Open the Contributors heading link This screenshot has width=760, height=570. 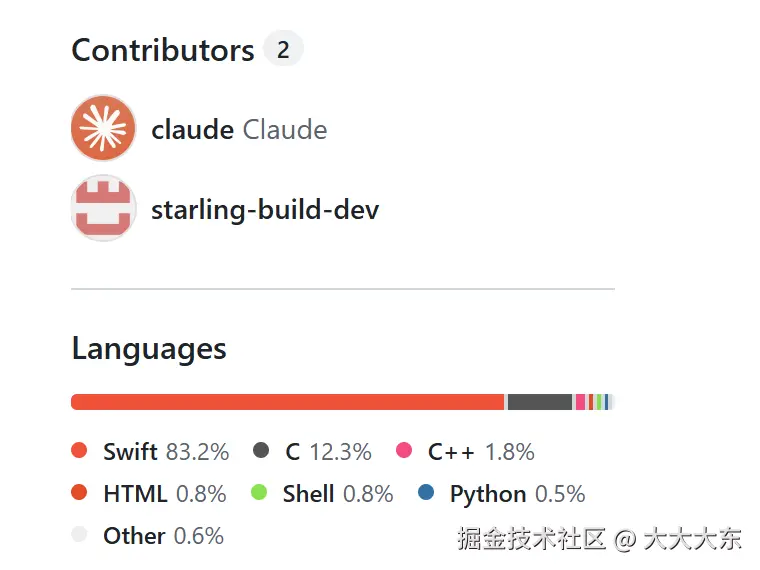(x=163, y=49)
